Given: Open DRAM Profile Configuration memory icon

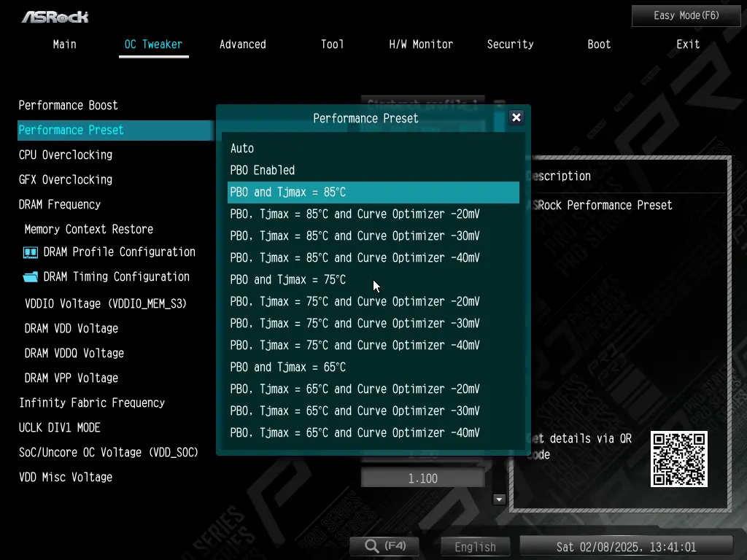Looking at the screenshot, I should (x=31, y=252).
